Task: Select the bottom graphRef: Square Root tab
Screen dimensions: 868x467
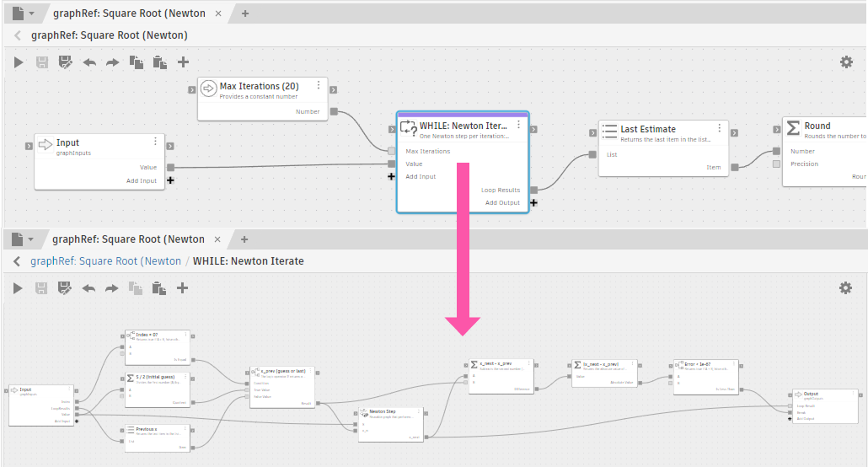Action: click(128, 239)
